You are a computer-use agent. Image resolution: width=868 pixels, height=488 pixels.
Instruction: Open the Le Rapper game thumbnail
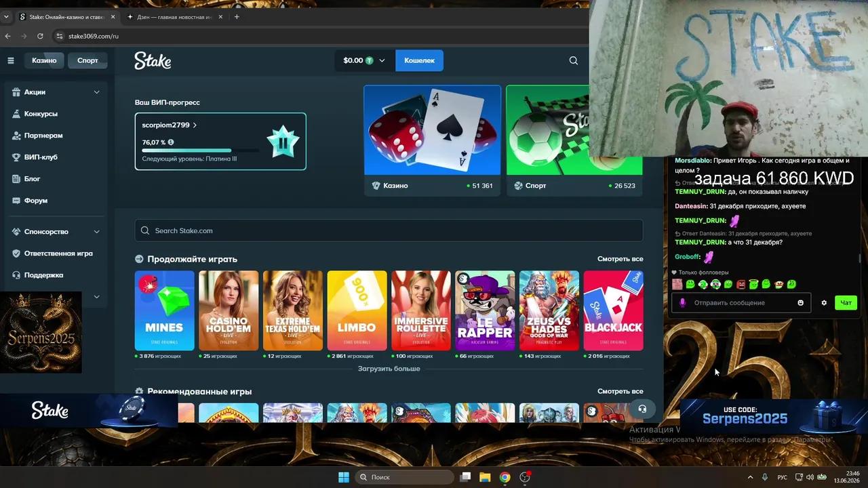(x=485, y=310)
